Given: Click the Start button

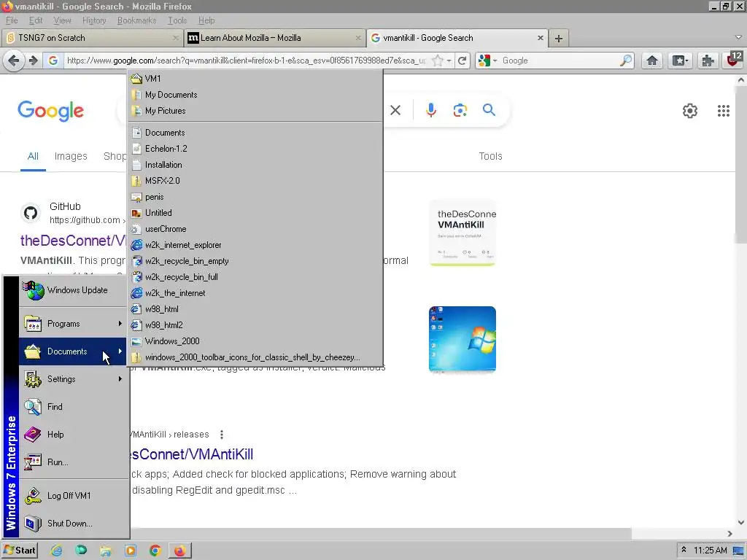Looking at the screenshot, I should tap(20, 551).
